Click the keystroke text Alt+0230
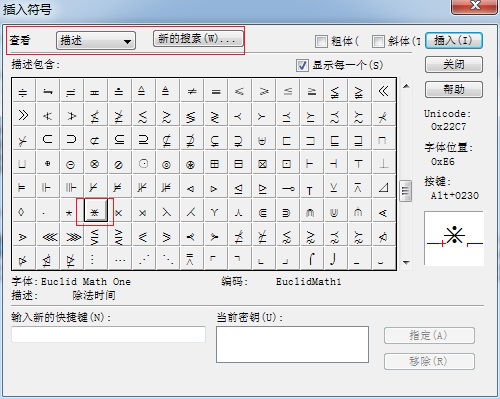500x399 pixels. click(455, 195)
